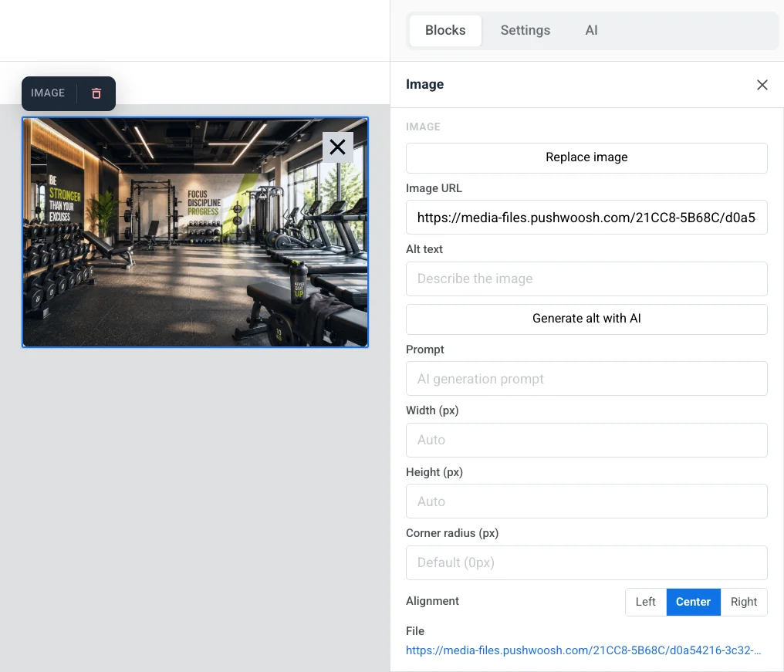Delete the image block with trash icon
This screenshot has height=672, width=784.
pyautogui.click(x=96, y=93)
